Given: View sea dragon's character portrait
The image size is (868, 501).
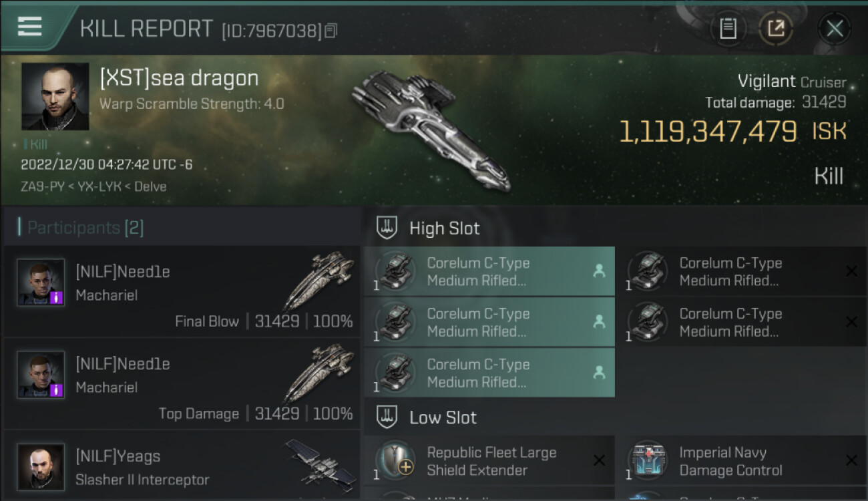Looking at the screenshot, I should pos(55,96).
